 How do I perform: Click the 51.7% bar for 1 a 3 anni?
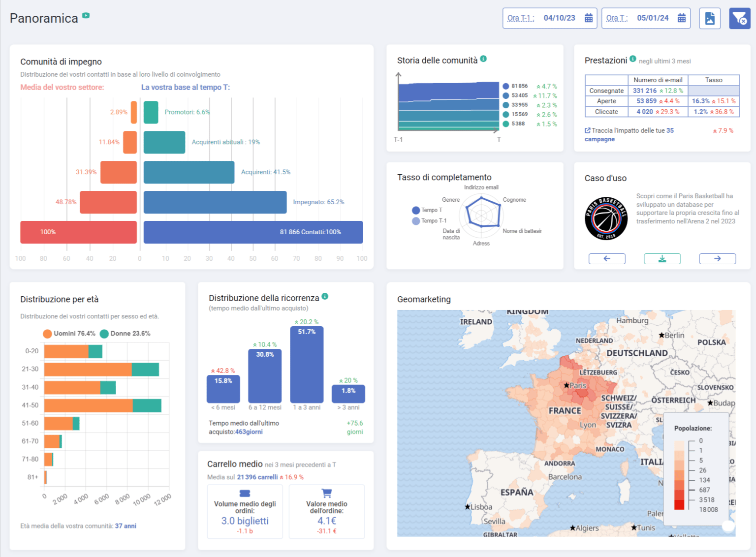[307, 365]
